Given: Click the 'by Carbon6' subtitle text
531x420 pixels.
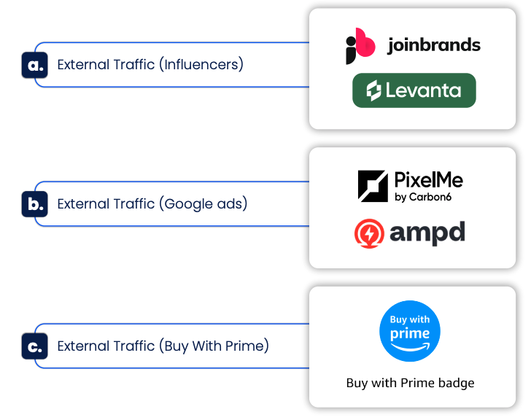Looking at the screenshot, I should pos(422,197).
